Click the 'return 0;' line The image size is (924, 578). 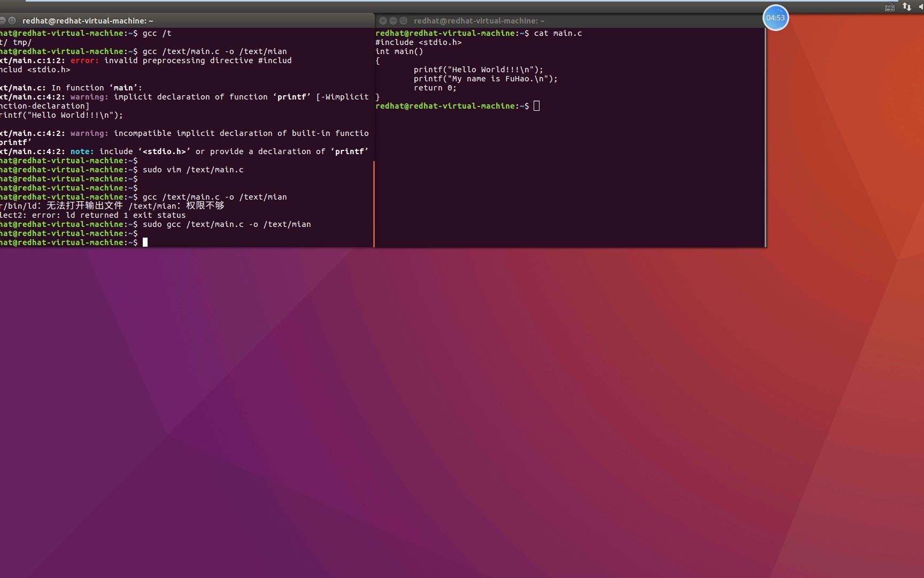(435, 88)
